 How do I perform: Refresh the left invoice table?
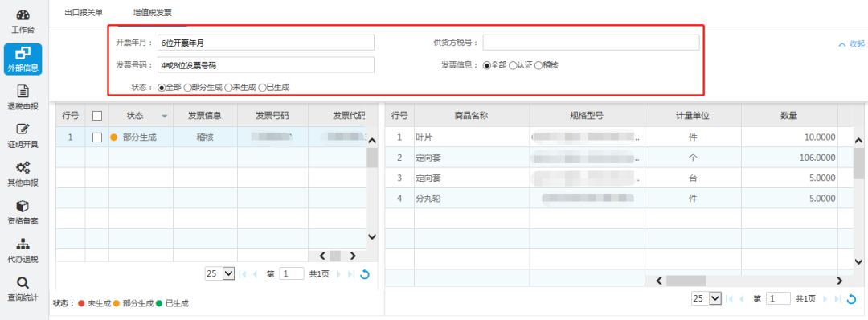click(364, 273)
